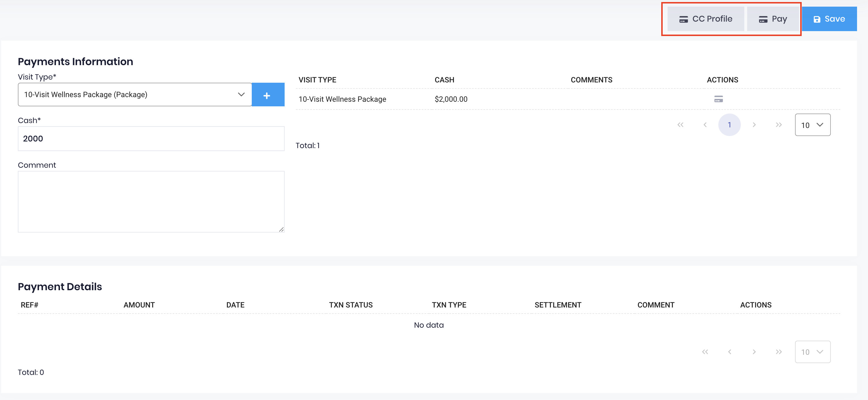Click the credit card icon under Actions for Wellness Package
The image size is (868, 400).
coord(718,99)
